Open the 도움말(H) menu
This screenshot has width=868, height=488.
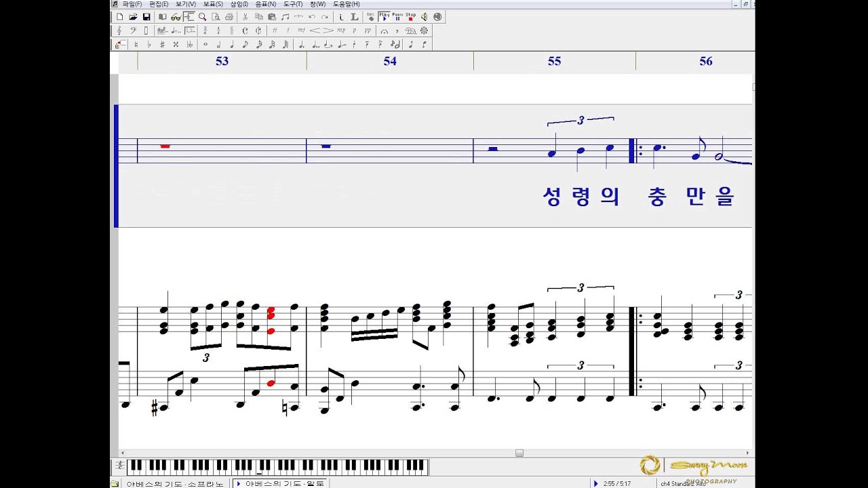[x=347, y=4]
